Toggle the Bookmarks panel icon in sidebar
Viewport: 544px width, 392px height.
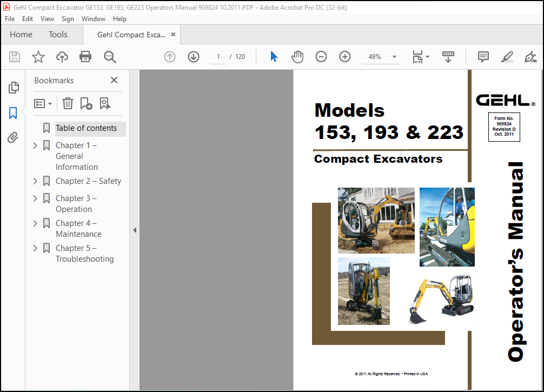click(13, 113)
